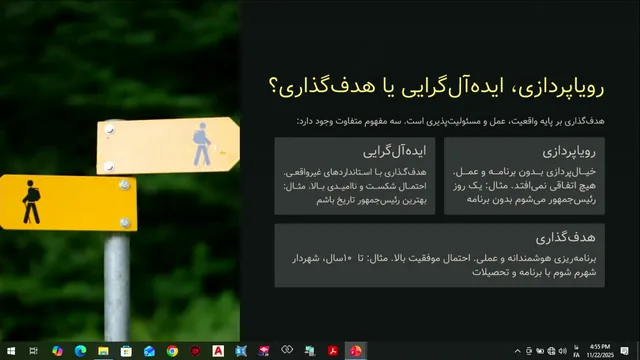Image resolution: width=640 pixels, height=360 pixels.
Task: Open the pink stacked-window app icon
Action: coord(264,351)
